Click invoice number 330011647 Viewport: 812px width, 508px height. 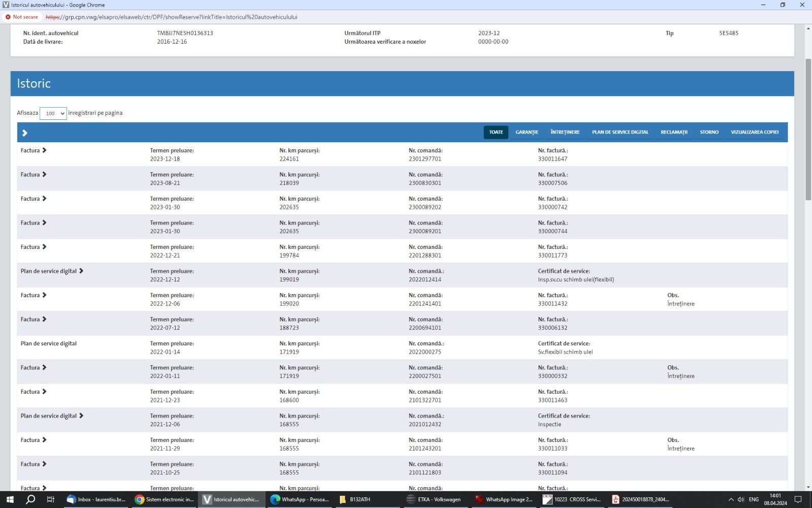coord(553,159)
